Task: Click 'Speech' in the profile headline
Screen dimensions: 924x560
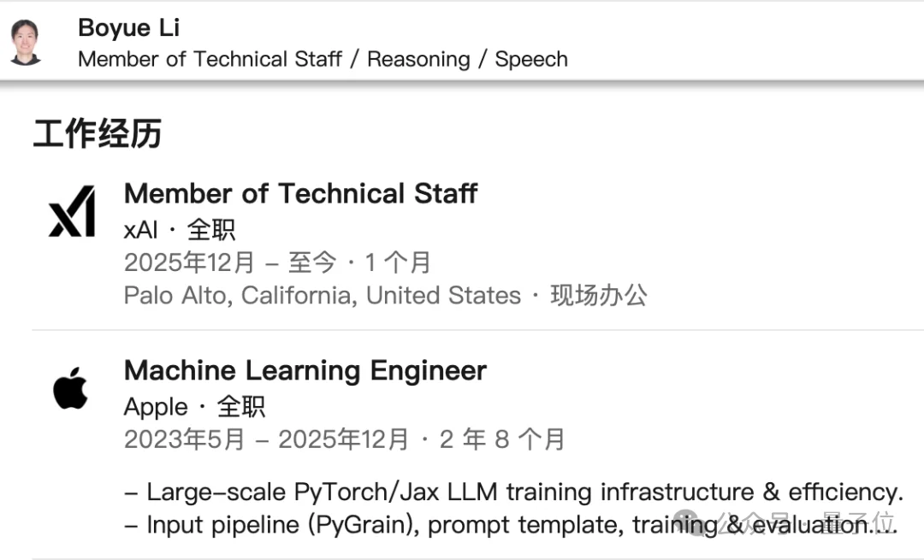Action: coord(531,59)
